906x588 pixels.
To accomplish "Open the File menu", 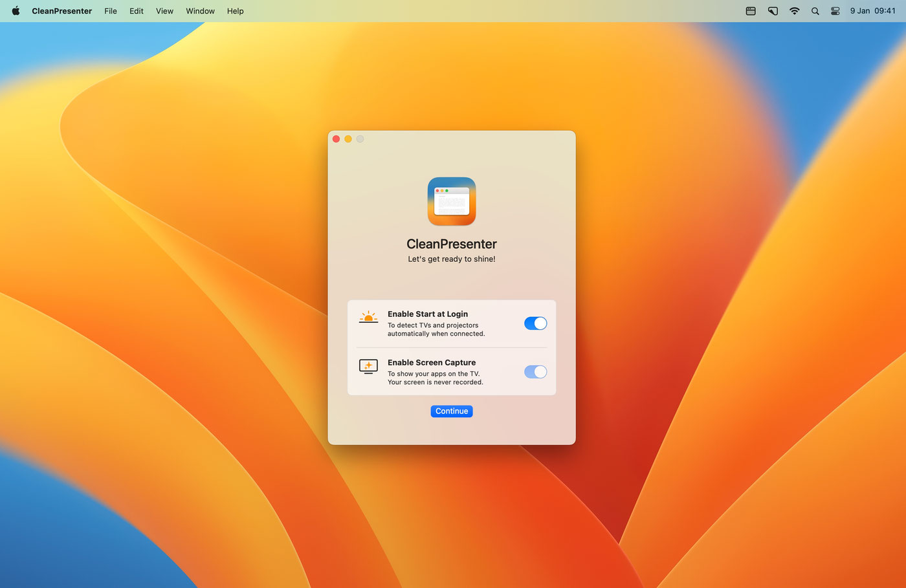I will (111, 11).
